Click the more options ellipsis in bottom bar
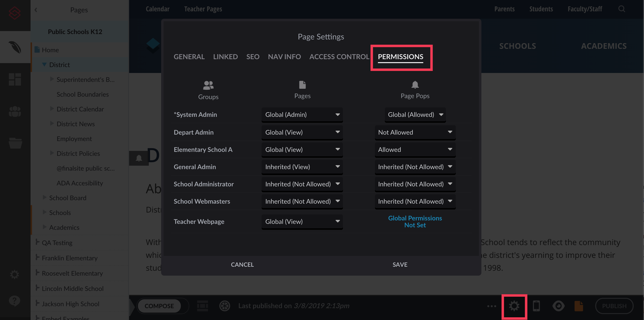 pyautogui.click(x=491, y=306)
